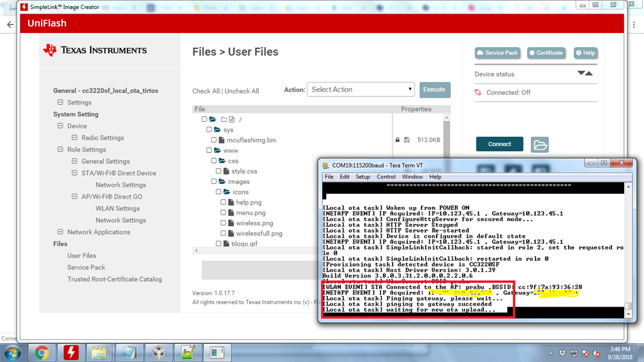Click the new folder icon on root row
644x362 pixels.
[x=224, y=119]
